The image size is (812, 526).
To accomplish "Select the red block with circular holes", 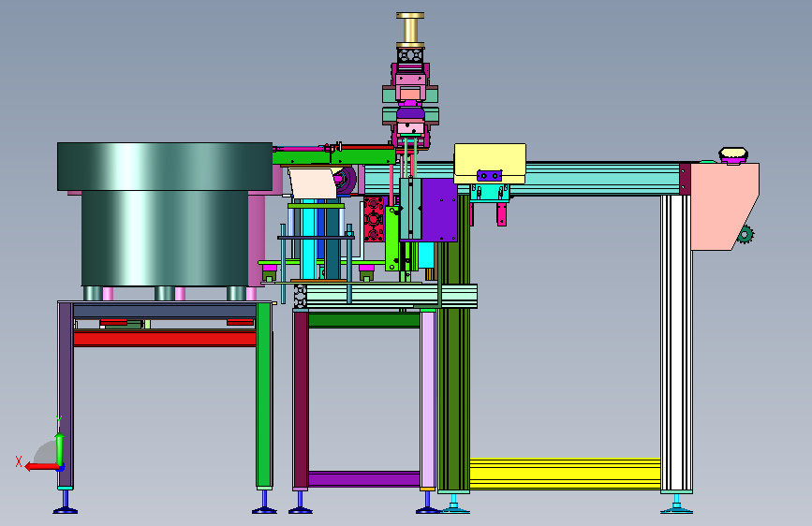I will click(374, 219).
